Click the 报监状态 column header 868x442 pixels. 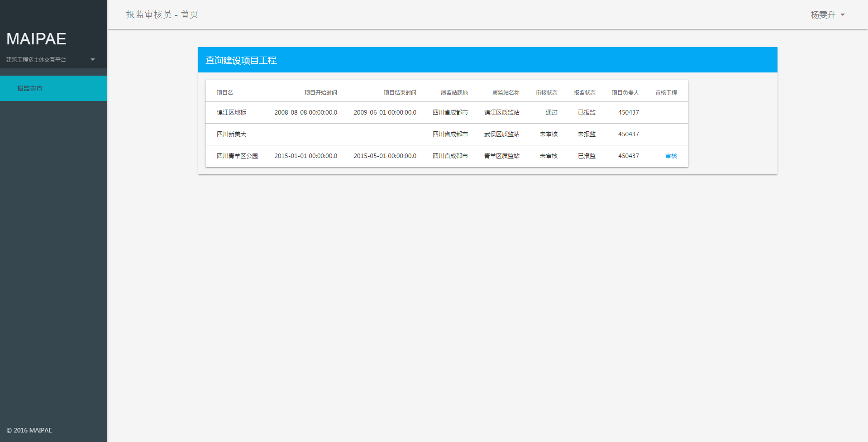(584, 93)
